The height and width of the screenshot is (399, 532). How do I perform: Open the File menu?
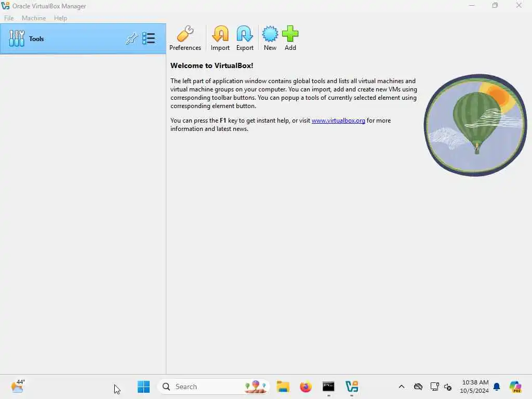(9, 18)
